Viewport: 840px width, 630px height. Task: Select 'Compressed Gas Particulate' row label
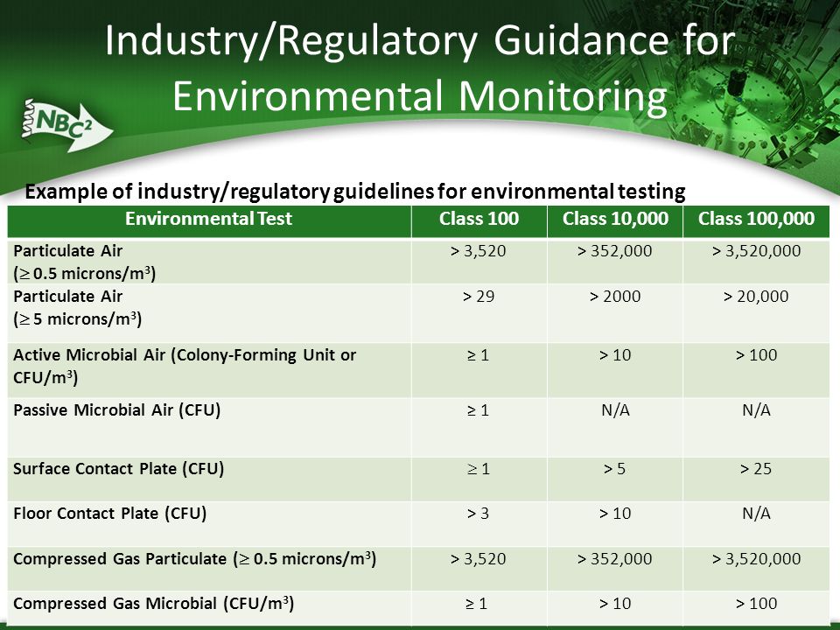(194, 559)
